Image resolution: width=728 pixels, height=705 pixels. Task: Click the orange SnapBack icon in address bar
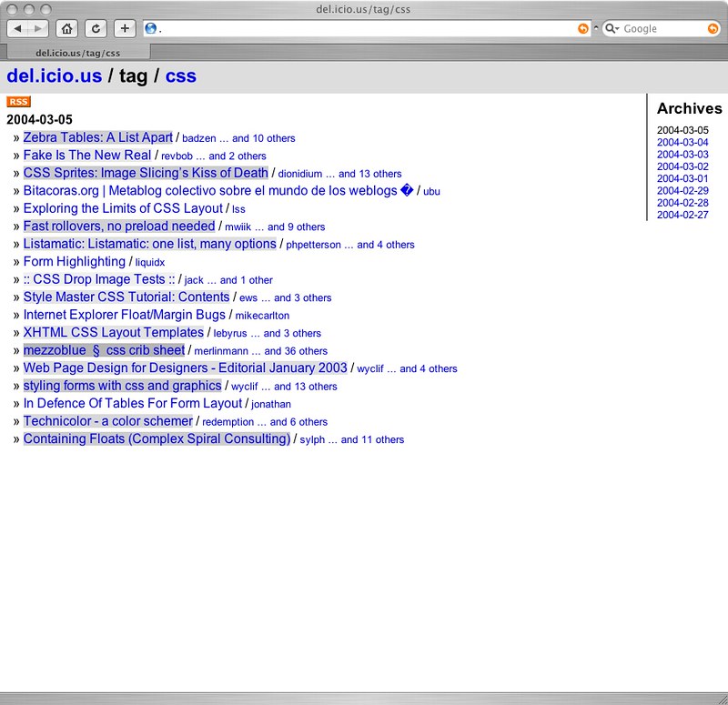tap(582, 29)
